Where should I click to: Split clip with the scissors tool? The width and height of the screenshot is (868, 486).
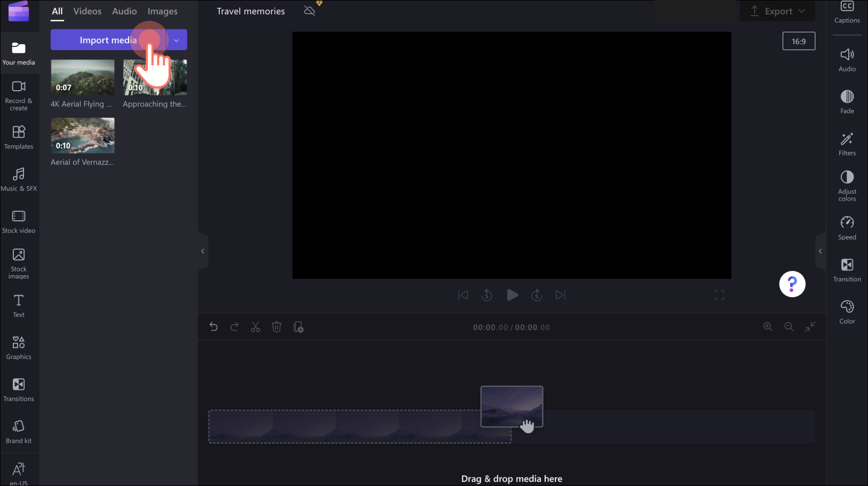[256, 327]
